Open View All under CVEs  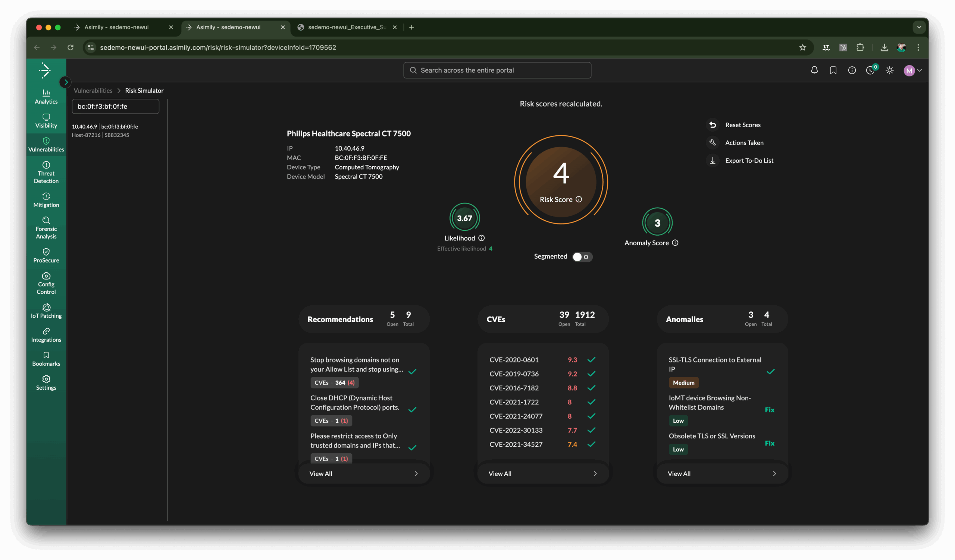point(543,474)
